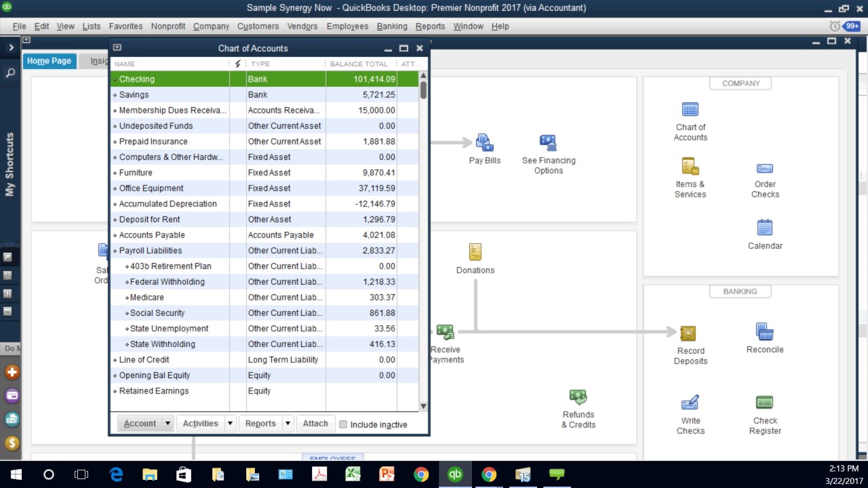Viewport: 868px width, 488px height.
Task: Click the teal printer icon in sidebar
Action: tap(12, 420)
